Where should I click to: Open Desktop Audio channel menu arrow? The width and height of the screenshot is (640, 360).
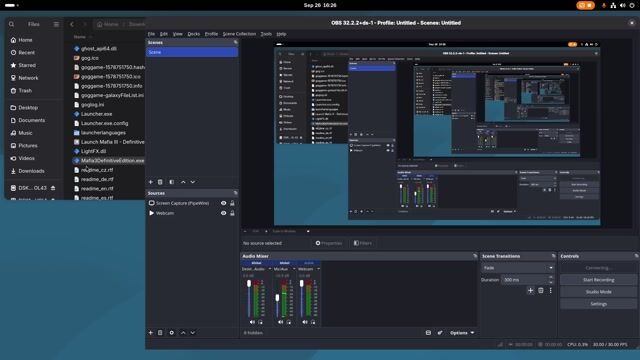[x=270, y=269]
